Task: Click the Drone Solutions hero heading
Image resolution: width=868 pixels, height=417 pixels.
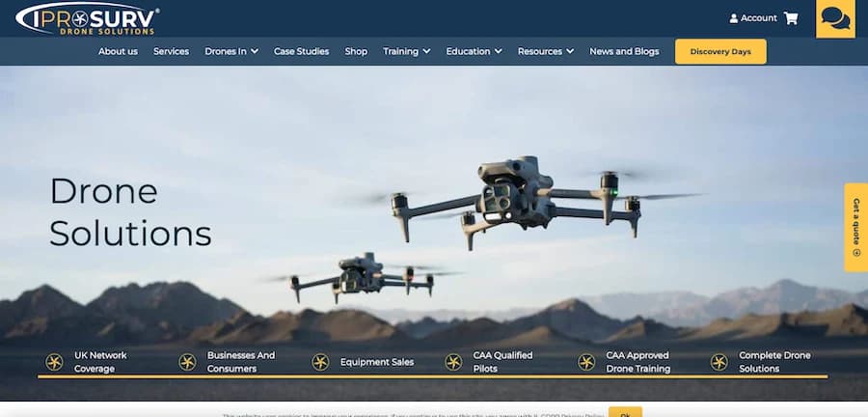Action: point(130,212)
